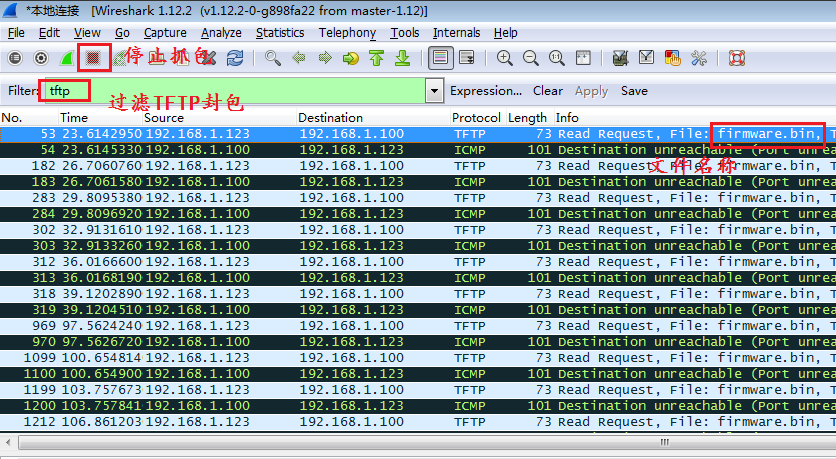This screenshot has width=836, height=459.
Task: Save the current filter
Action: [634, 91]
